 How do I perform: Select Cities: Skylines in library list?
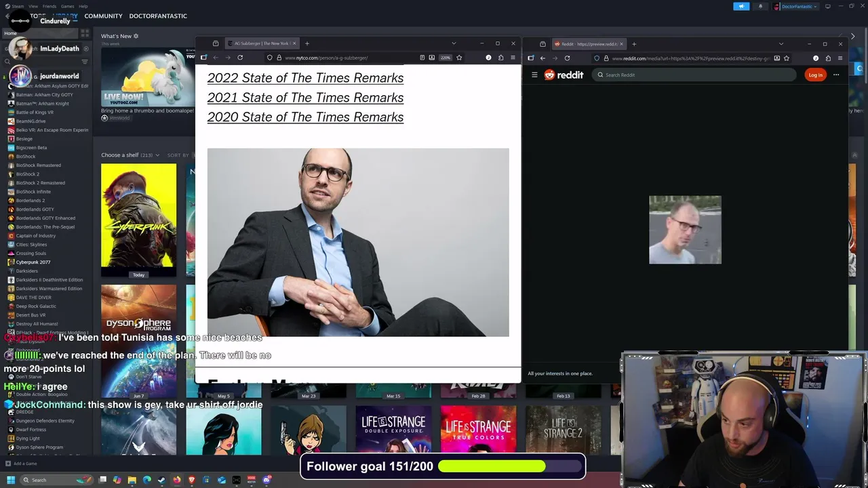31,245
